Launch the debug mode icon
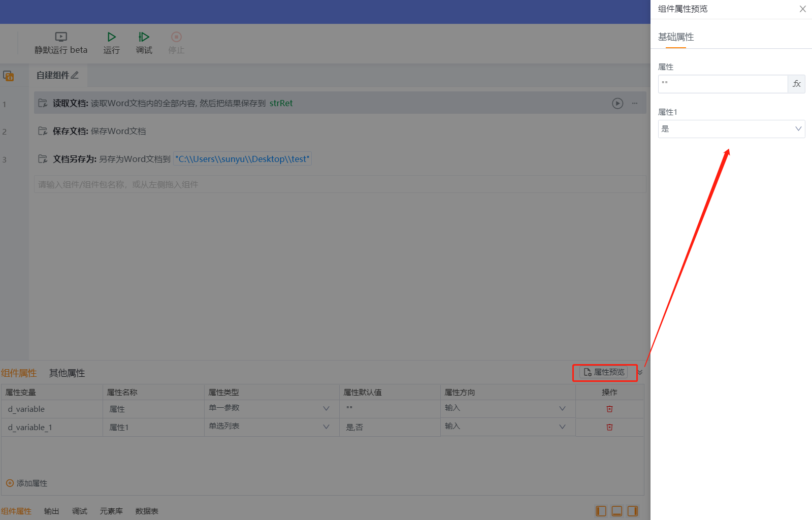Viewport: 812px width, 520px height. (x=144, y=37)
